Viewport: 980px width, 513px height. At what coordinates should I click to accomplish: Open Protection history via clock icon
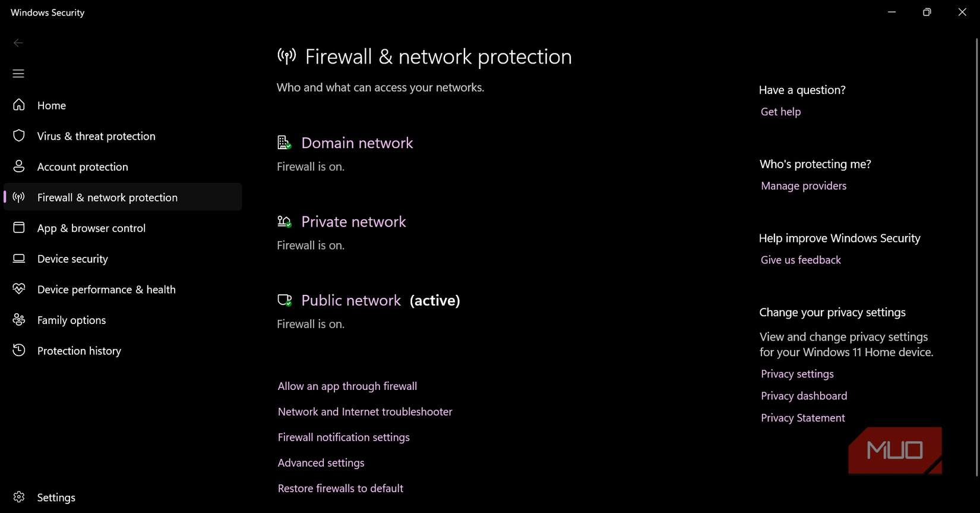18,350
